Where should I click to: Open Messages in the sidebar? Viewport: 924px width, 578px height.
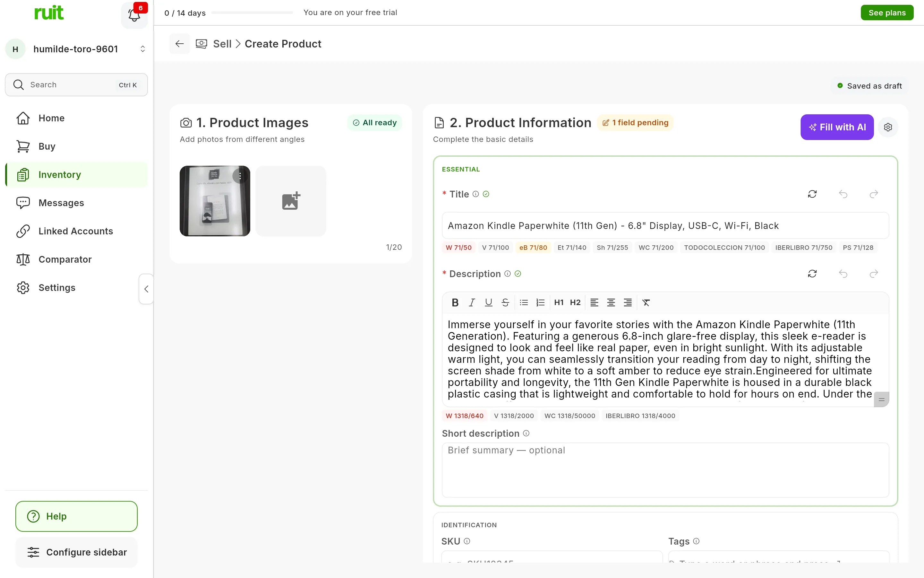(76, 203)
